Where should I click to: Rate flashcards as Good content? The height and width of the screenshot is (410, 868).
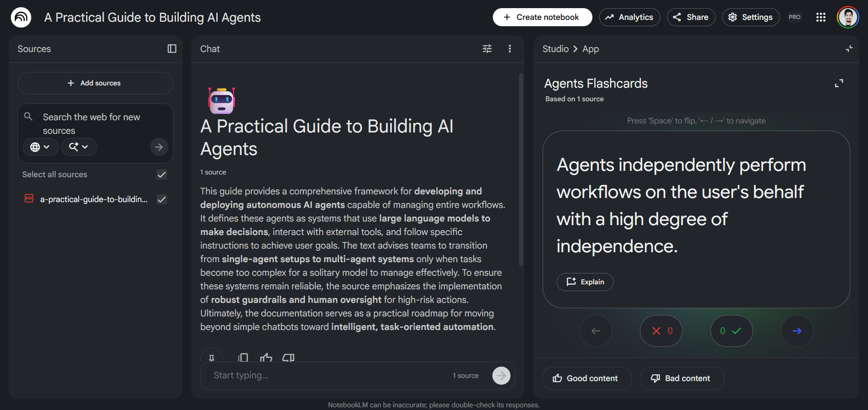(x=587, y=378)
